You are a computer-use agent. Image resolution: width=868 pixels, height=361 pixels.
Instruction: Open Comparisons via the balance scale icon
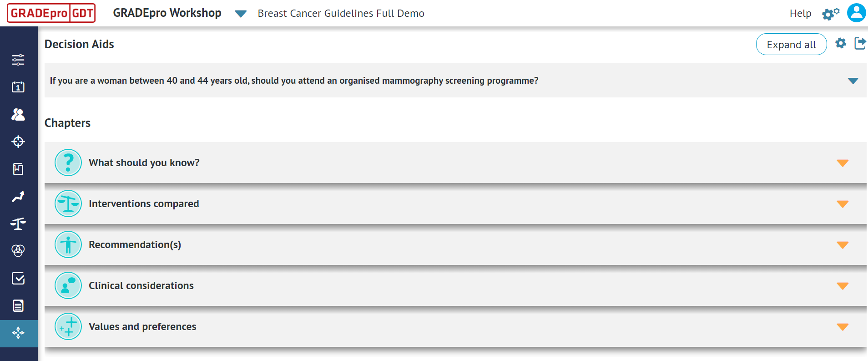click(x=18, y=224)
